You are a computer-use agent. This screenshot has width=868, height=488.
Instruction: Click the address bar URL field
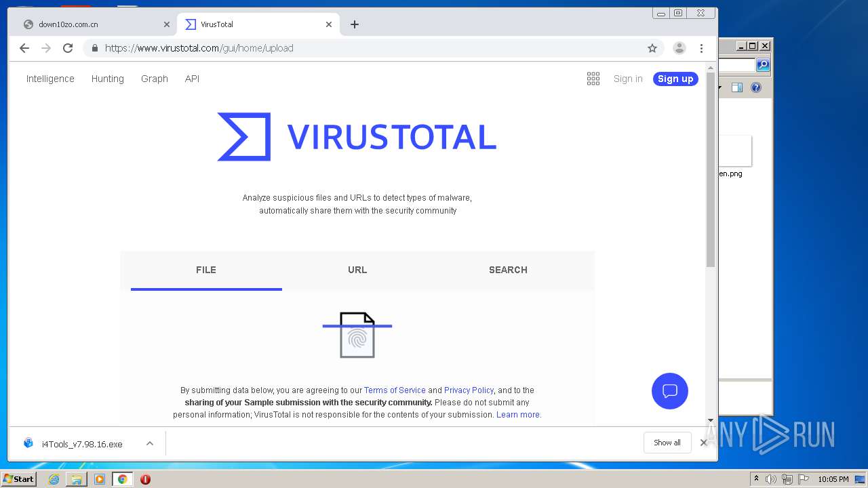click(x=366, y=48)
